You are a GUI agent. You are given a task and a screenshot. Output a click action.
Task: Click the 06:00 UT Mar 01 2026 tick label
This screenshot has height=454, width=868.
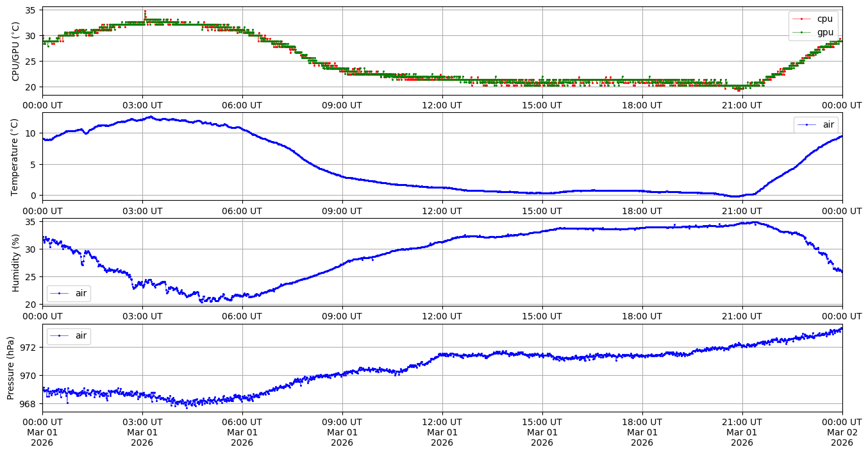tap(242, 432)
